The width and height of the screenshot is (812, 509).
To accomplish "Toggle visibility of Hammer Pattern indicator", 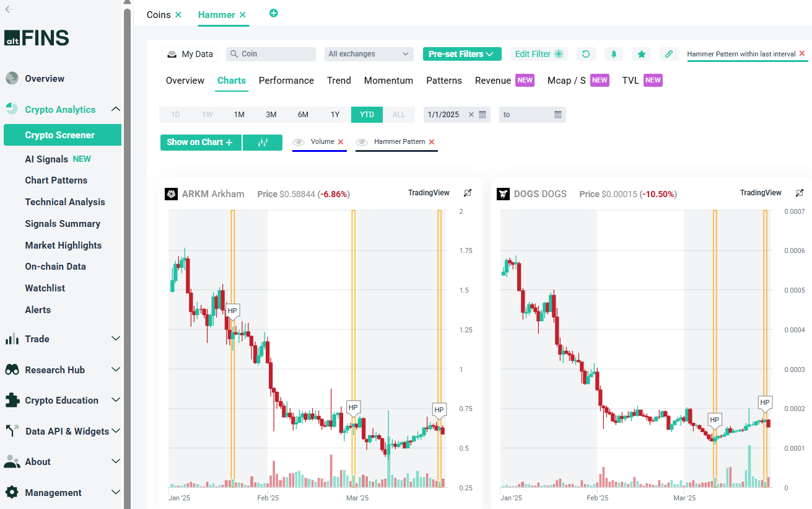I will coord(362,142).
